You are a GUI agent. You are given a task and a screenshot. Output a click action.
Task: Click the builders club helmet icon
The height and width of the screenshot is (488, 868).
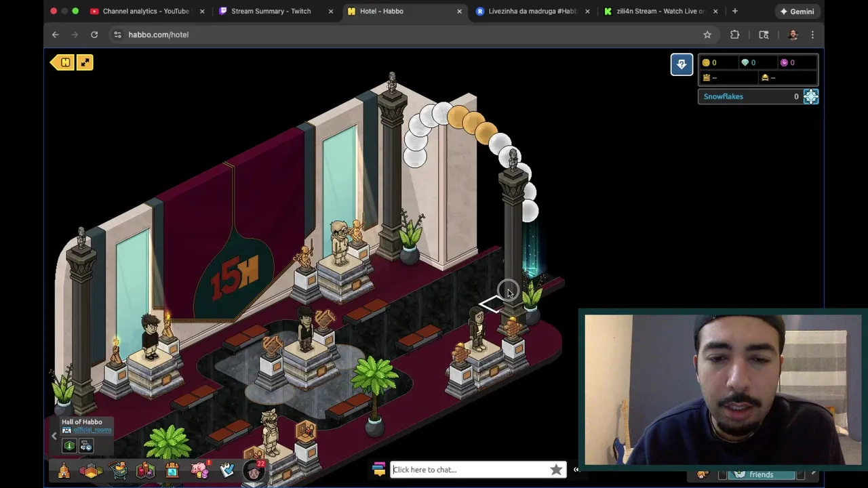[765, 78]
